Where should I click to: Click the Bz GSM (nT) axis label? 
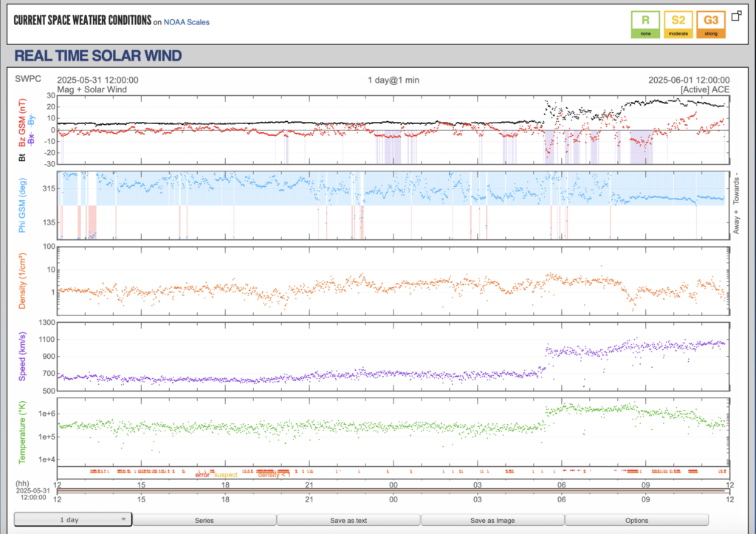[x=22, y=123]
